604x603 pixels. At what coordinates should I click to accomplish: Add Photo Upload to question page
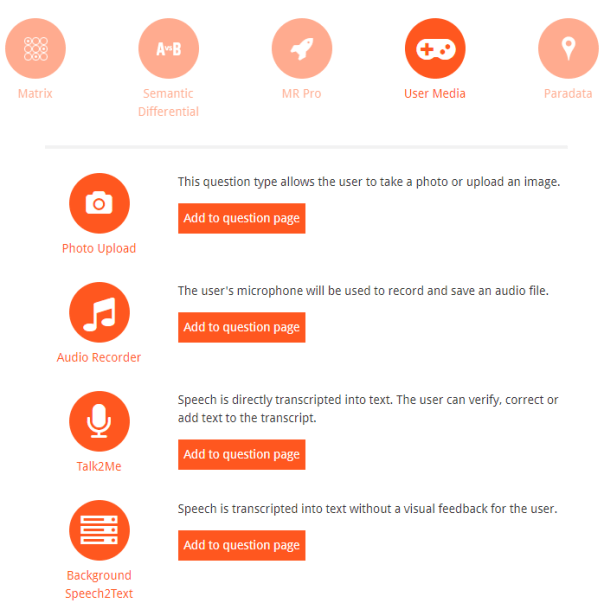coord(242,218)
